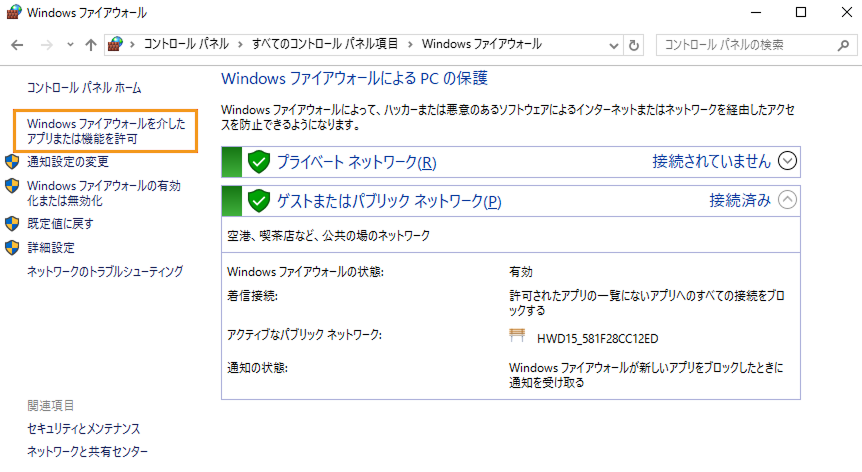862x472 pixels.
Task: Select Windows ファイアウォール breadcrumb segment
Action: 482,44
